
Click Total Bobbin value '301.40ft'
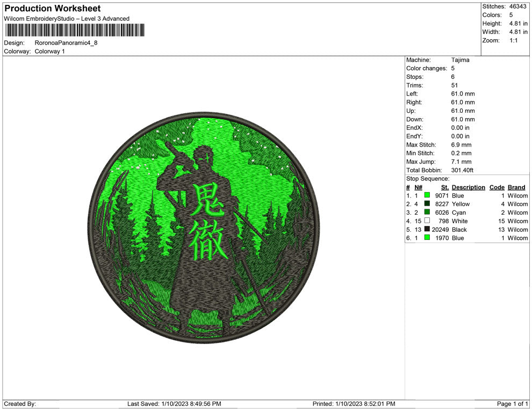pyautogui.click(x=462, y=170)
